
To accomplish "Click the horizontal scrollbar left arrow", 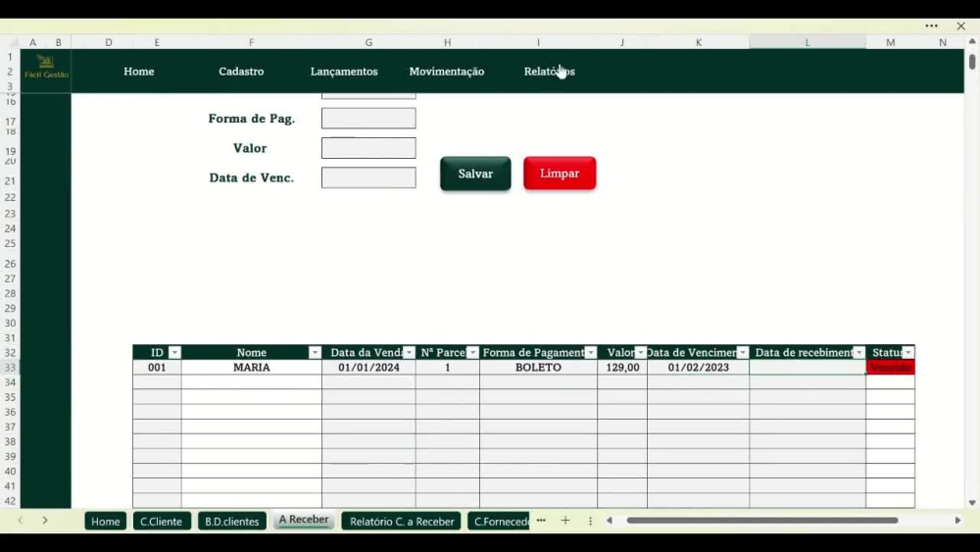I will [x=610, y=520].
